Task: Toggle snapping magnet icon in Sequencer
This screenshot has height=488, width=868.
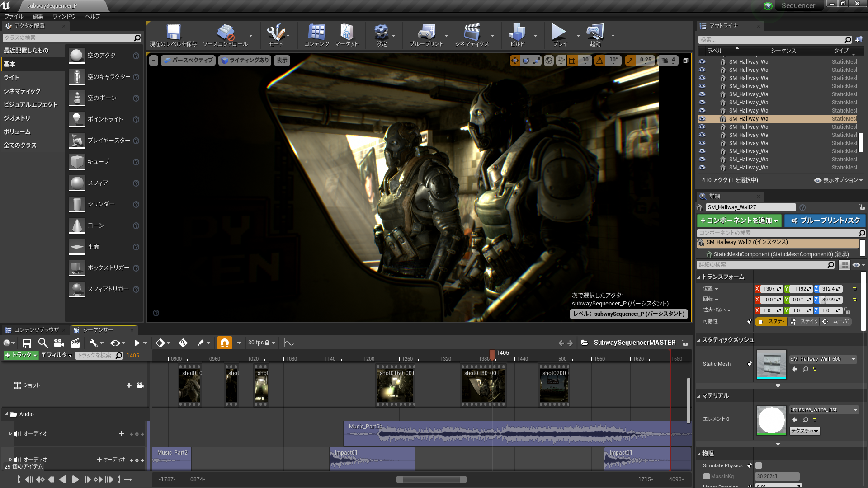Action: tap(225, 343)
